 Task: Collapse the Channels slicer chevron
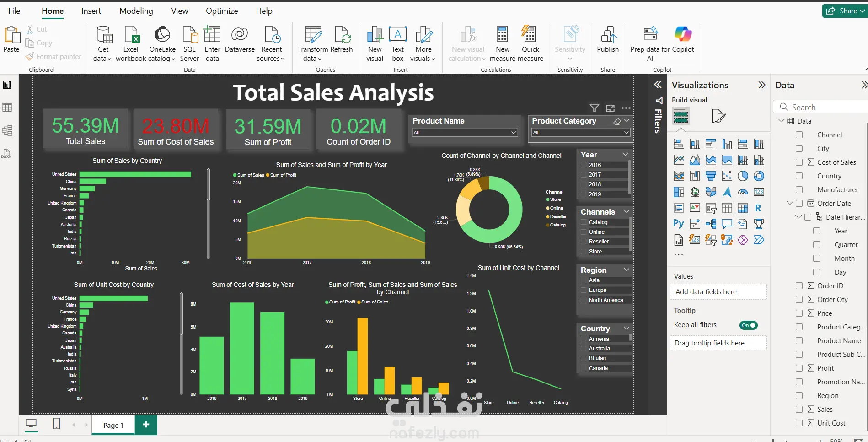[x=627, y=212]
